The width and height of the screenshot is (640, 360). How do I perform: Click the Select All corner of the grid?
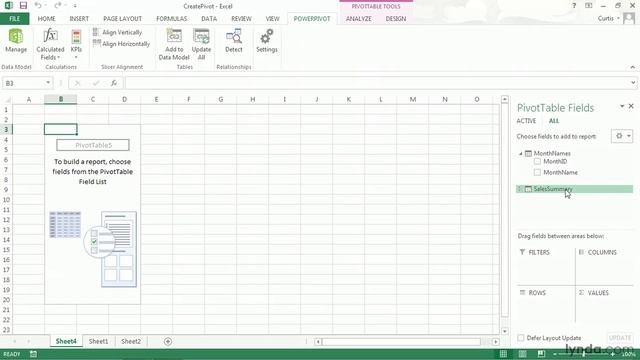[x=7, y=99]
